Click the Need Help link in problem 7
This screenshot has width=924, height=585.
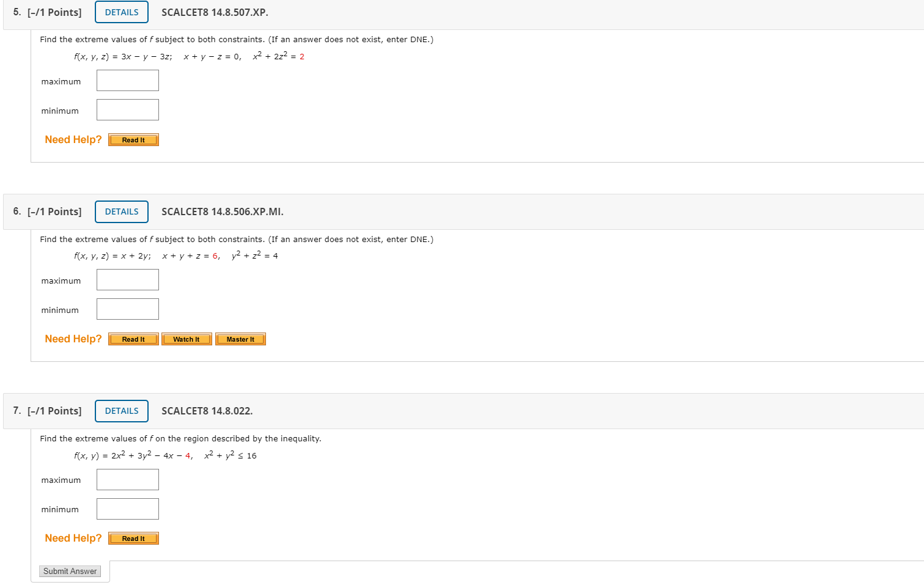coord(73,538)
